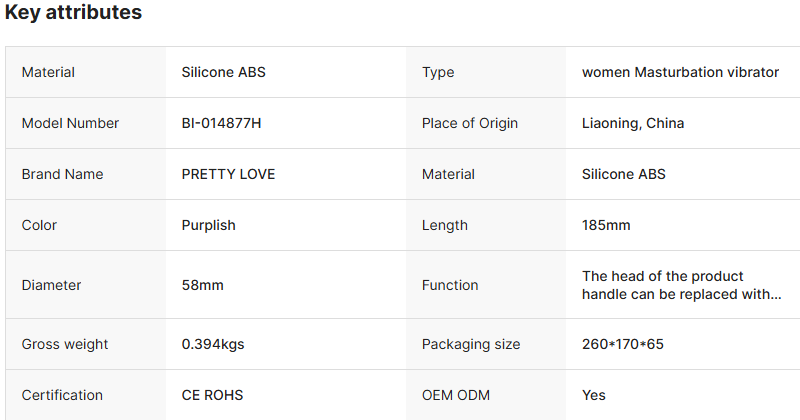Click the Key attributes heading
The height and width of the screenshot is (420, 800).
[x=73, y=13]
